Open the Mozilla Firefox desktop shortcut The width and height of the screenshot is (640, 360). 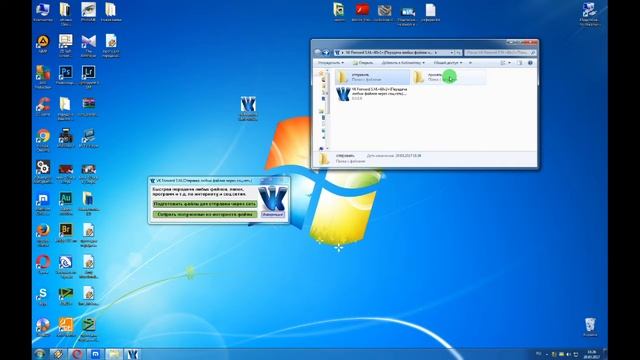43,234
